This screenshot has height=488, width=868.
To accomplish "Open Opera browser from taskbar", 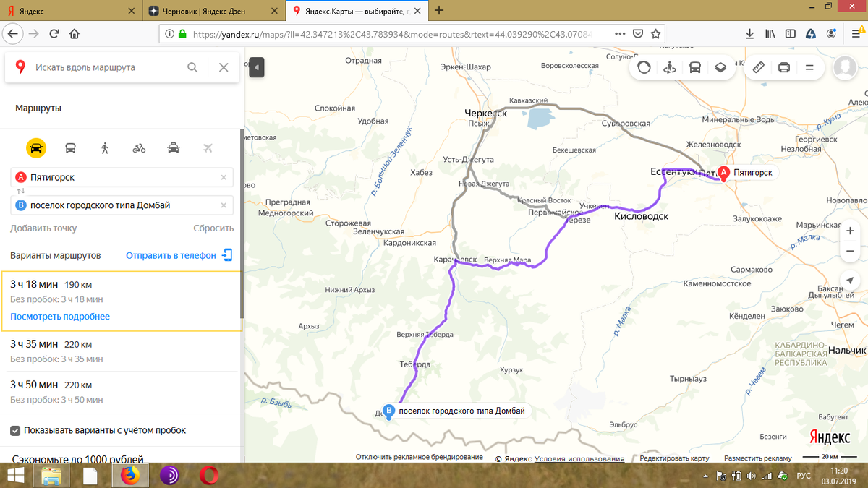I will [210, 476].
